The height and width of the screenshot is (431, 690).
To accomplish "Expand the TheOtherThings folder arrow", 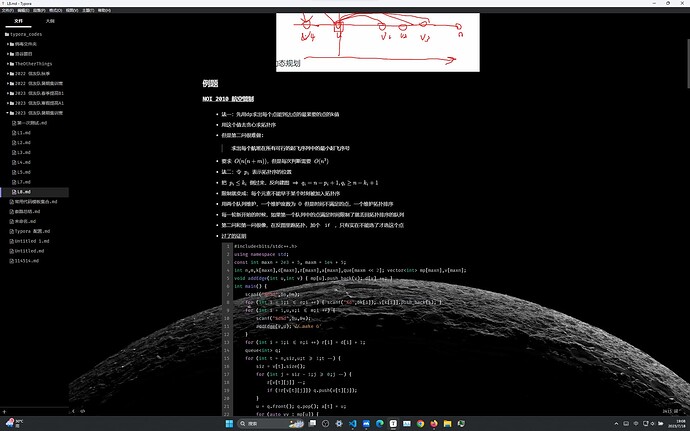I will [x=8, y=63].
